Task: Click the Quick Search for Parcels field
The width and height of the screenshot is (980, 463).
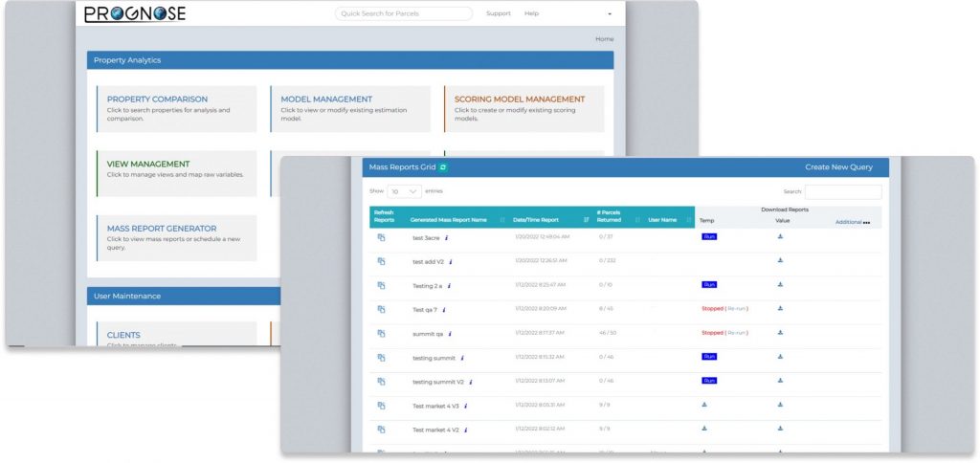Action: [x=403, y=13]
